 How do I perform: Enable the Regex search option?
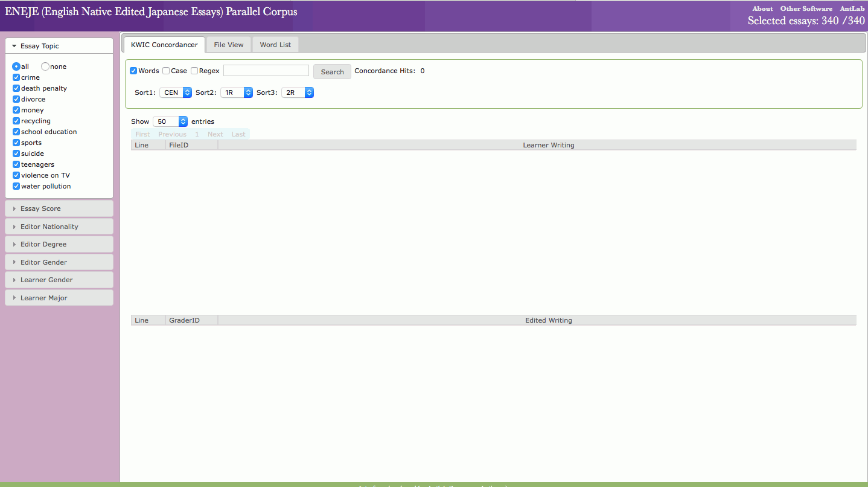point(194,71)
